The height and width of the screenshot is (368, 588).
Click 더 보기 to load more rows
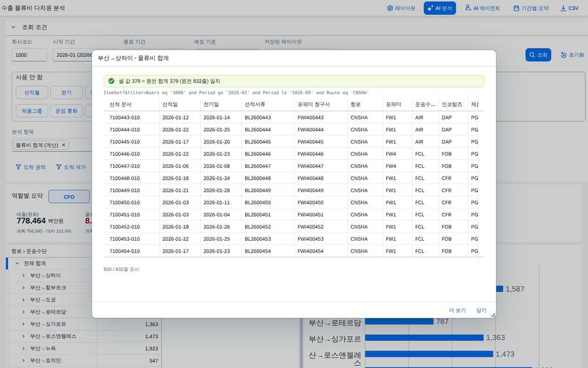pos(457,310)
